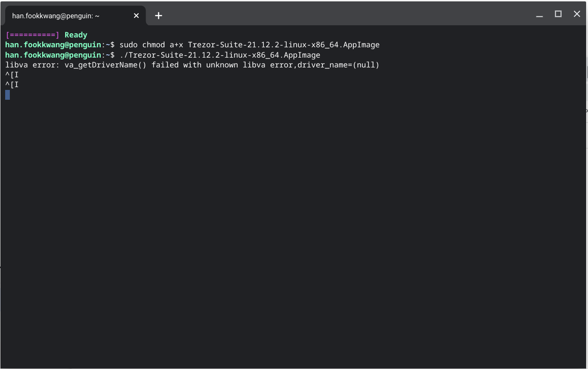Click the second ^[I escape sequence
Viewport: 588px width, 369px height.
click(x=12, y=85)
